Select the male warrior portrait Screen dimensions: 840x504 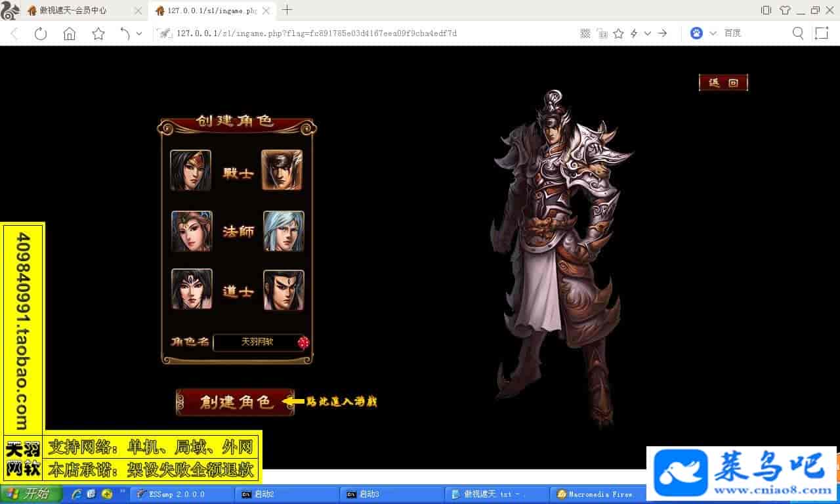pyautogui.click(x=282, y=170)
